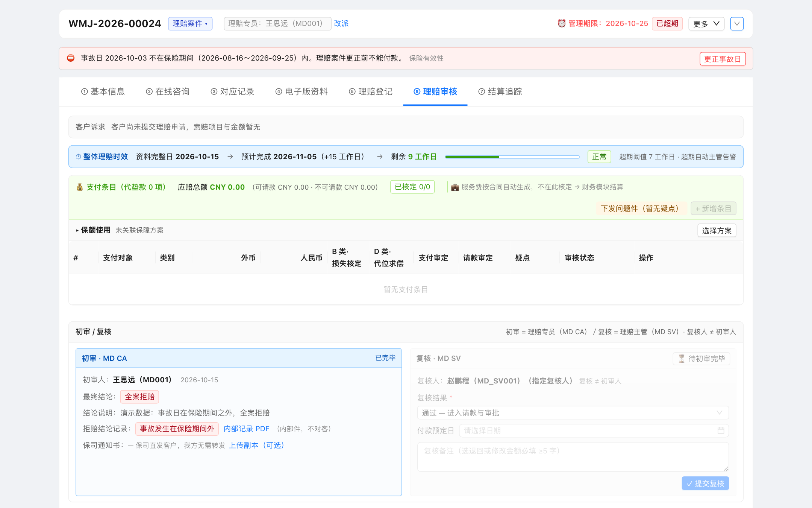Open the 内部记录 PDF link

tap(247, 429)
